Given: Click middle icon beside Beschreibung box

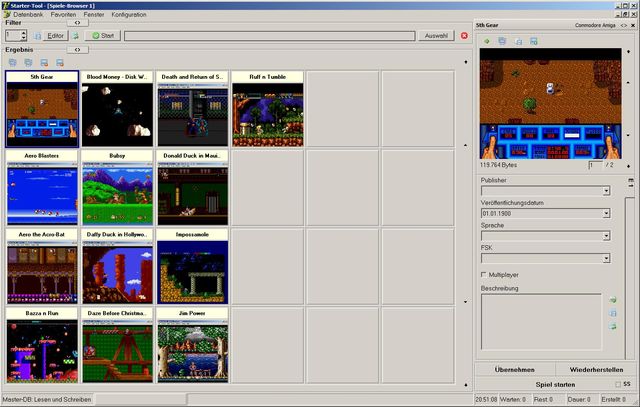Looking at the screenshot, I should point(613,313).
